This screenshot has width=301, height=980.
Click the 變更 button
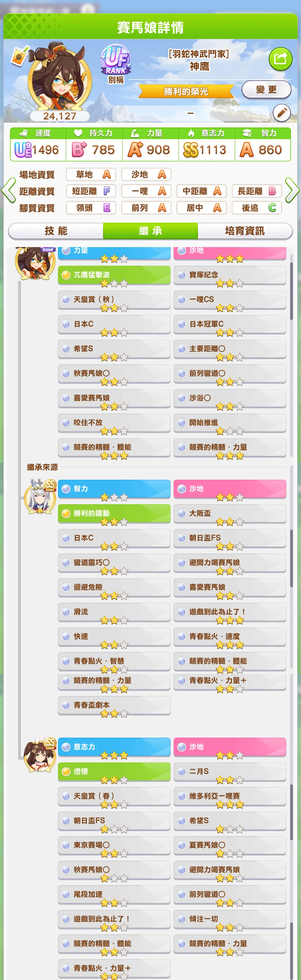(266, 90)
